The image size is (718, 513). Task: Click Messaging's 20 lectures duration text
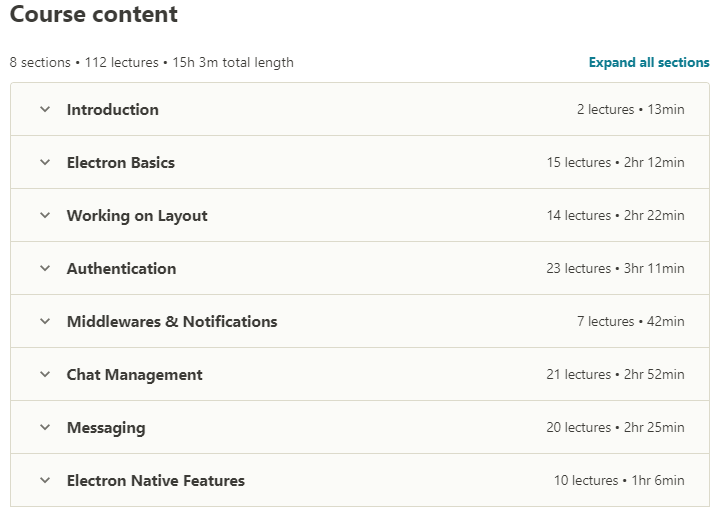click(x=615, y=427)
